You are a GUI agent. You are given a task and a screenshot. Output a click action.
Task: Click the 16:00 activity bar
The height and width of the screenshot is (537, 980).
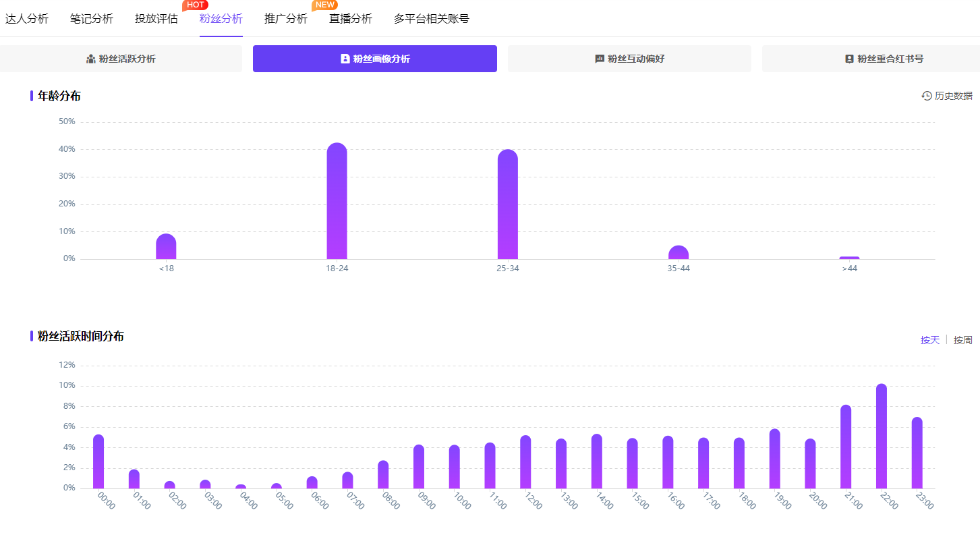(668, 462)
